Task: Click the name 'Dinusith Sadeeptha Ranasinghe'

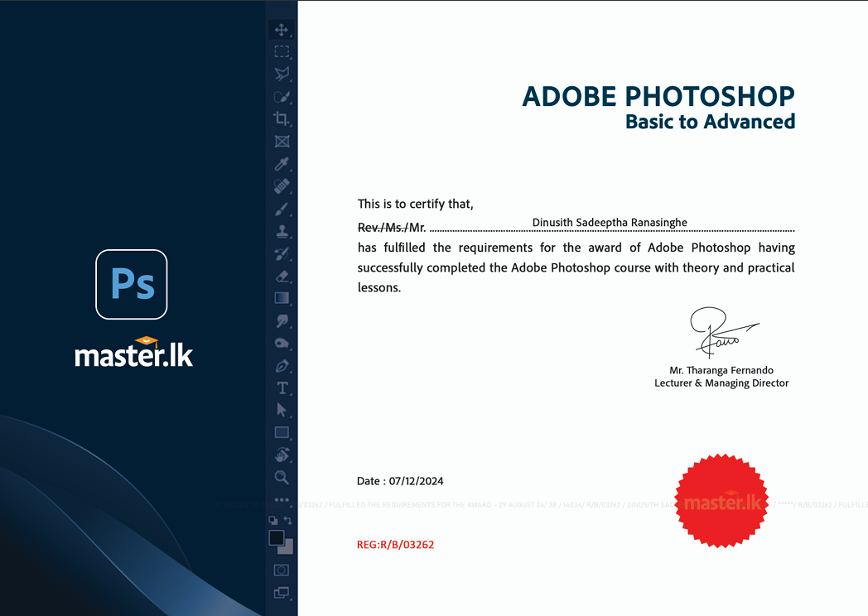Action: (610, 223)
